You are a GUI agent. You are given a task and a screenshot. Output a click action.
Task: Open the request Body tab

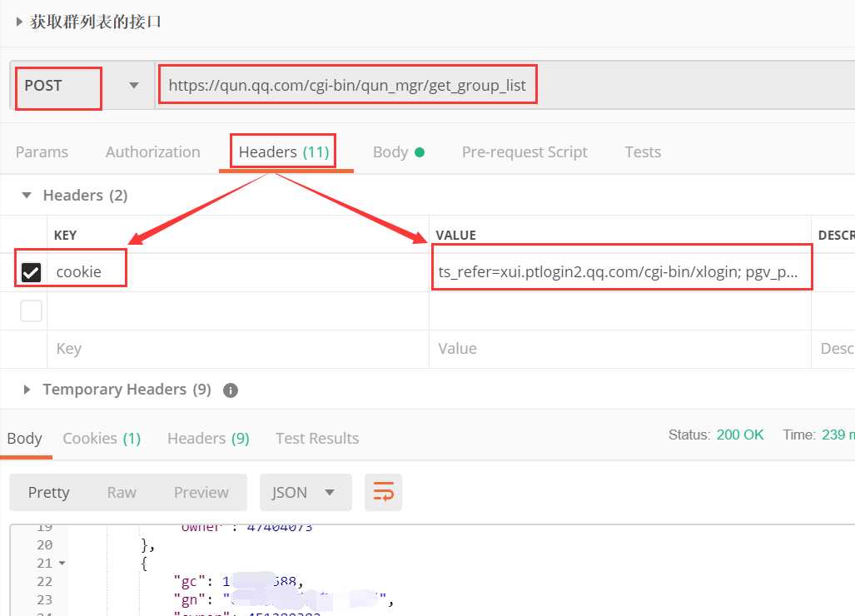[x=398, y=152]
